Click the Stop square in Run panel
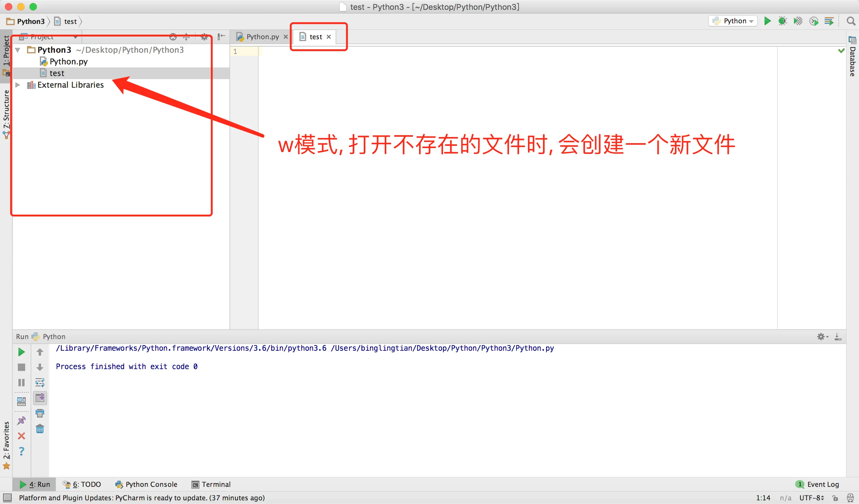Image resolution: width=859 pixels, height=504 pixels. 21,367
